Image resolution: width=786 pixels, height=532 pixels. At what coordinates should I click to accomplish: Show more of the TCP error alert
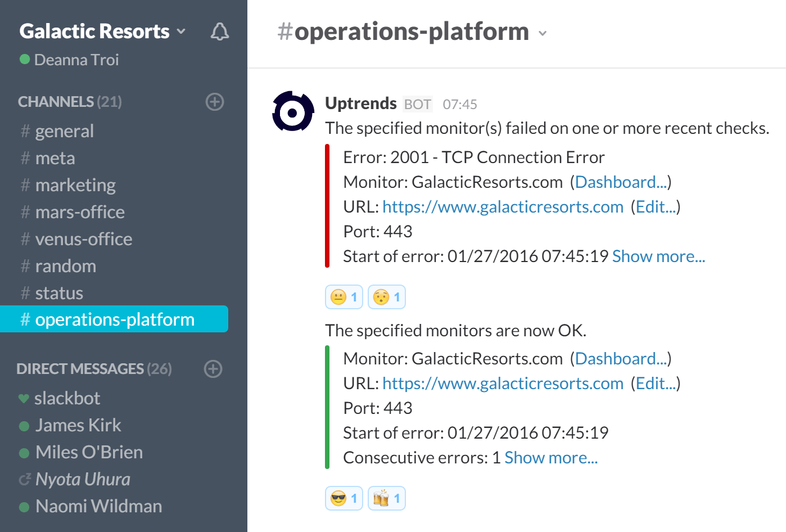click(658, 256)
